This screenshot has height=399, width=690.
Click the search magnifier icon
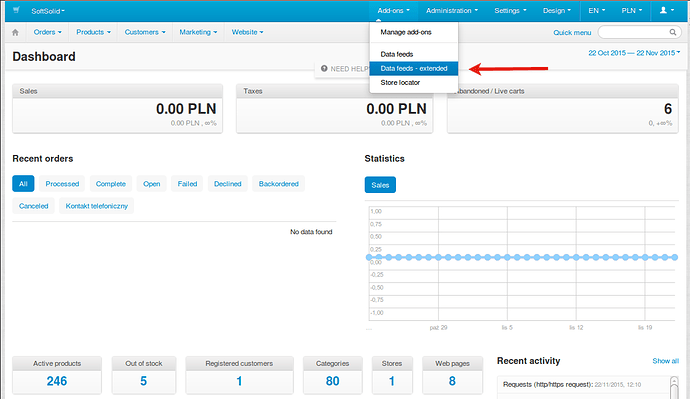pyautogui.click(x=672, y=32)
